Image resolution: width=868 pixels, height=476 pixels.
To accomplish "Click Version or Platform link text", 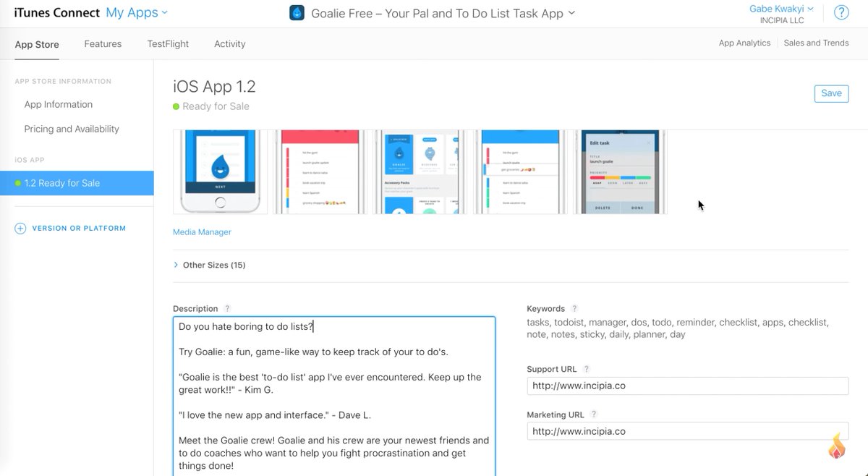I will [79, 228].
